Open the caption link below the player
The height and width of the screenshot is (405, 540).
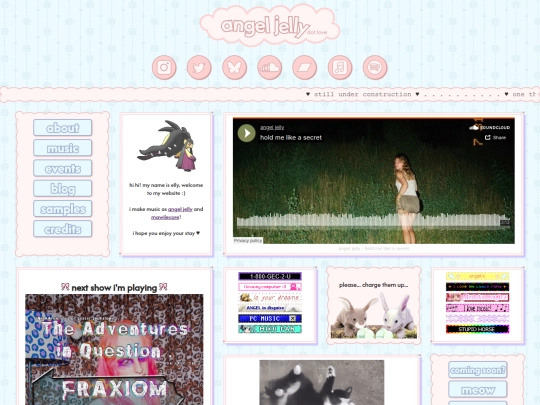(x=374, y=248)
